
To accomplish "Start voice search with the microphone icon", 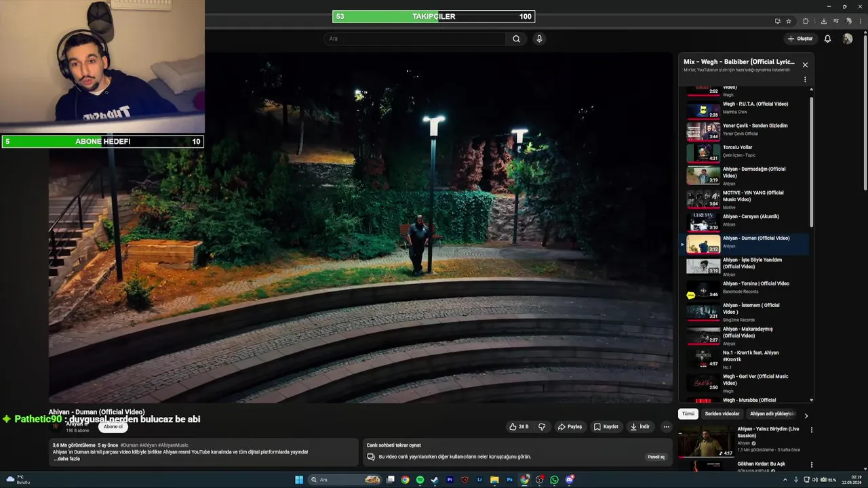I will tap(539, 39).
